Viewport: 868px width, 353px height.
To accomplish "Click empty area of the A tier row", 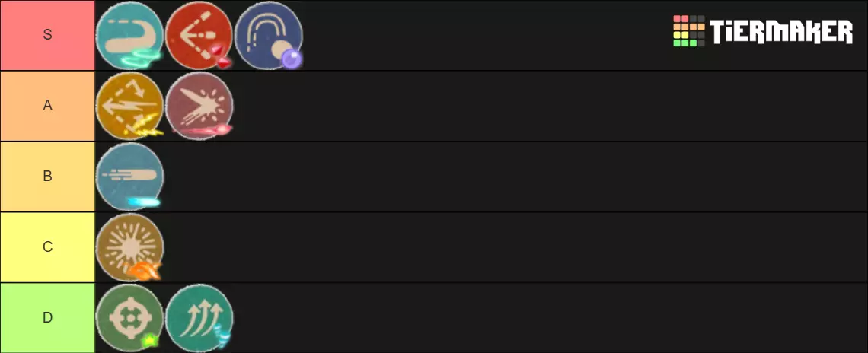I will (x=533, y=106).
